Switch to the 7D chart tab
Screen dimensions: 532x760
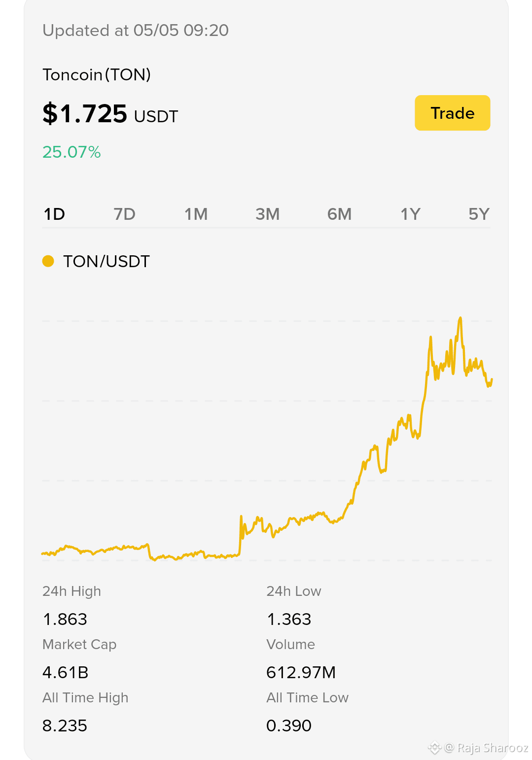pos(124,214)
